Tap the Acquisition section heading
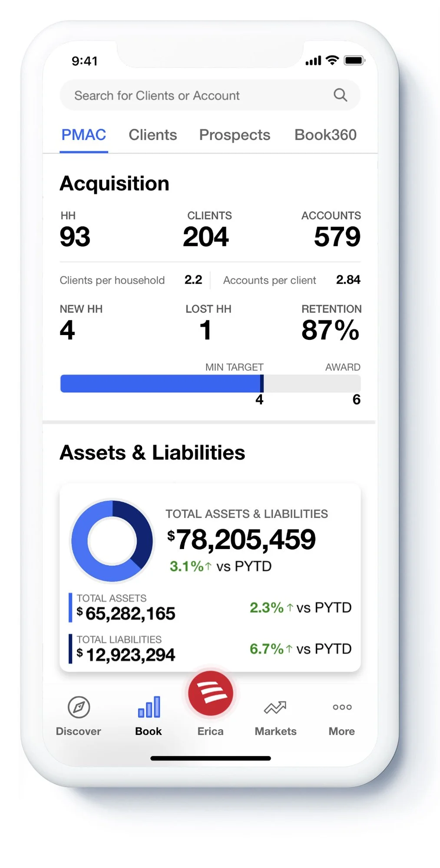 (x=115, y=184)
